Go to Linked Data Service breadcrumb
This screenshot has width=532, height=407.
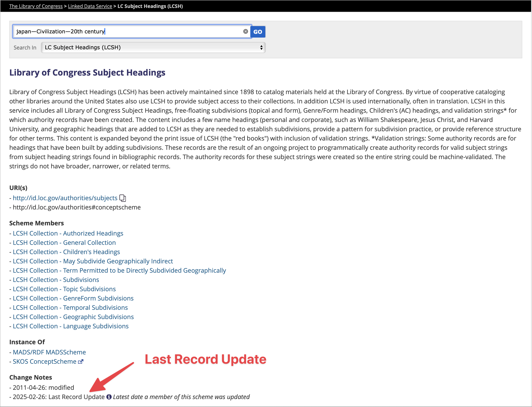point(90,6)
